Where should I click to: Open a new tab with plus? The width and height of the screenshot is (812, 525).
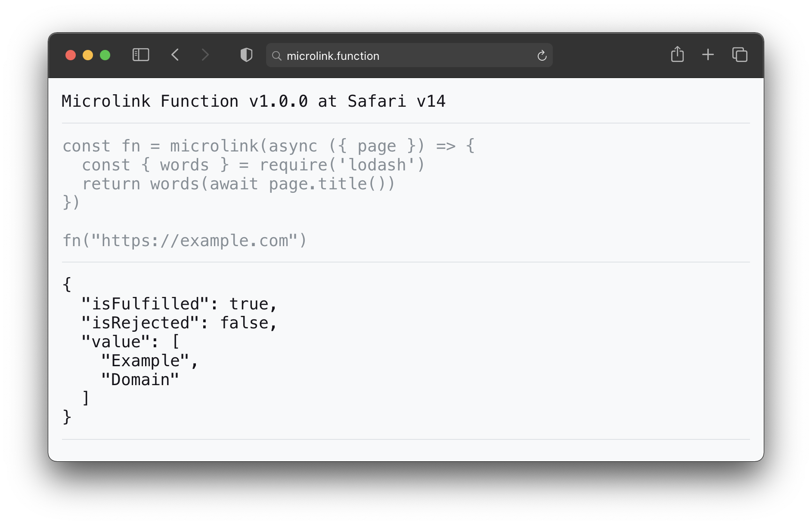708,55
